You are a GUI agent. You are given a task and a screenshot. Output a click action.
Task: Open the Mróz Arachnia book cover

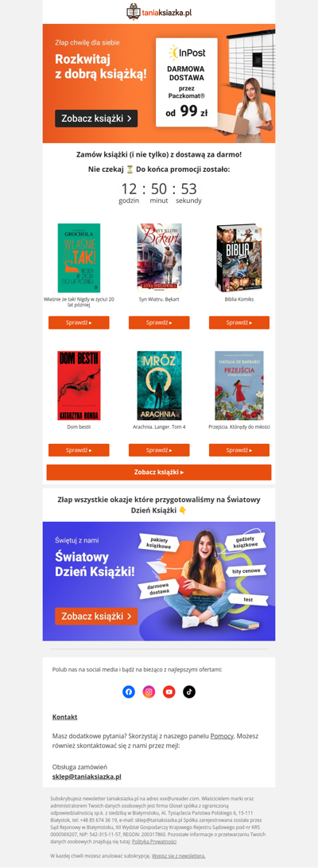tap(159, 385)
